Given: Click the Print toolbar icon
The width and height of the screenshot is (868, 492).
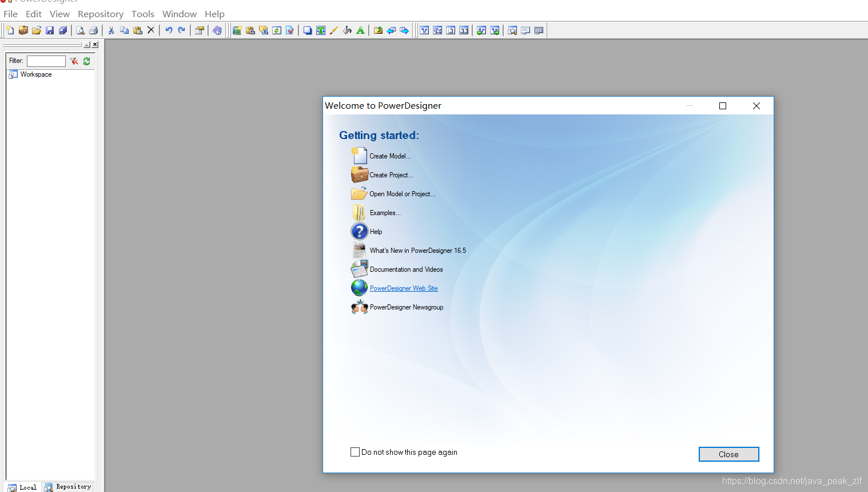Looking at the screenshot, I should [94, 30].
